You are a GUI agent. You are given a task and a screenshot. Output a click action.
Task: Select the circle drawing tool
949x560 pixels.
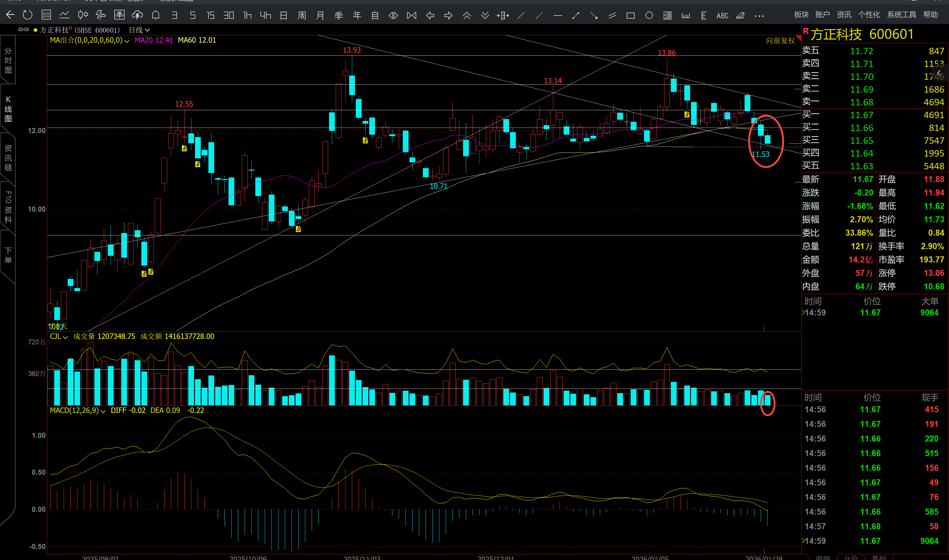click(x=649, y=16)
